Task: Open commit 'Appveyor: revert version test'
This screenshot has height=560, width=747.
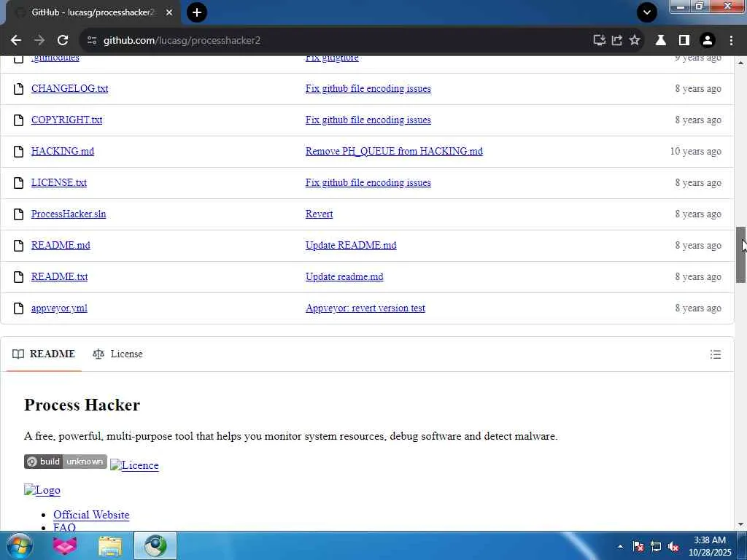Action: [x=365, y=308]
